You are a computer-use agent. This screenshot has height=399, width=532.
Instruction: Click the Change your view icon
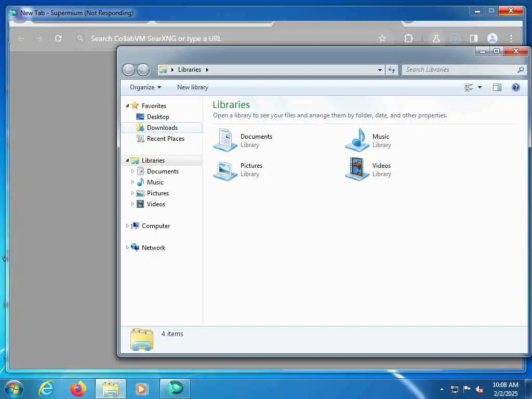(469, 87)
